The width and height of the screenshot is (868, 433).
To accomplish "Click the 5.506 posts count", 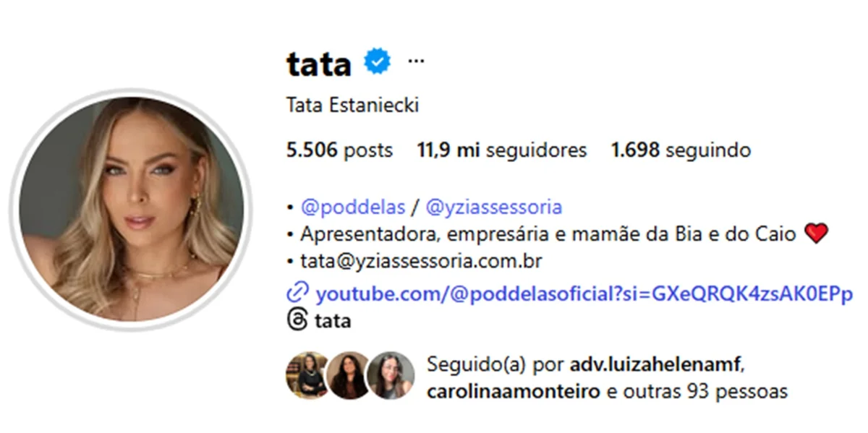I will [340, 150].
